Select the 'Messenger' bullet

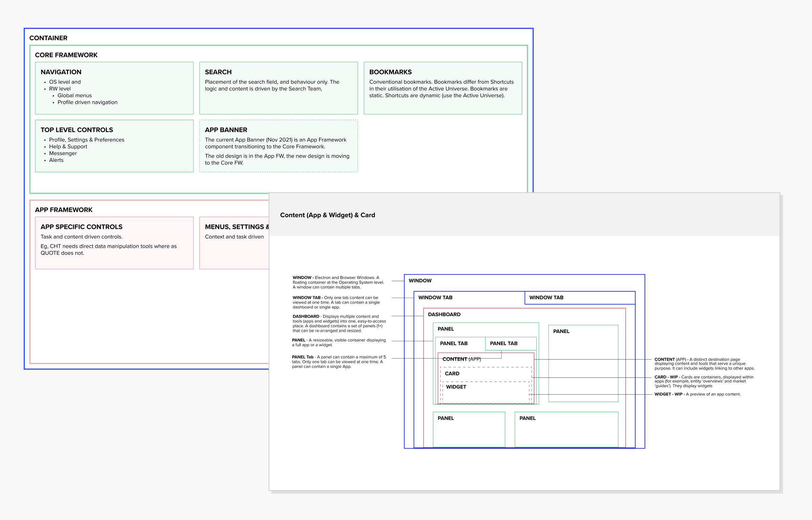[63, 153]
